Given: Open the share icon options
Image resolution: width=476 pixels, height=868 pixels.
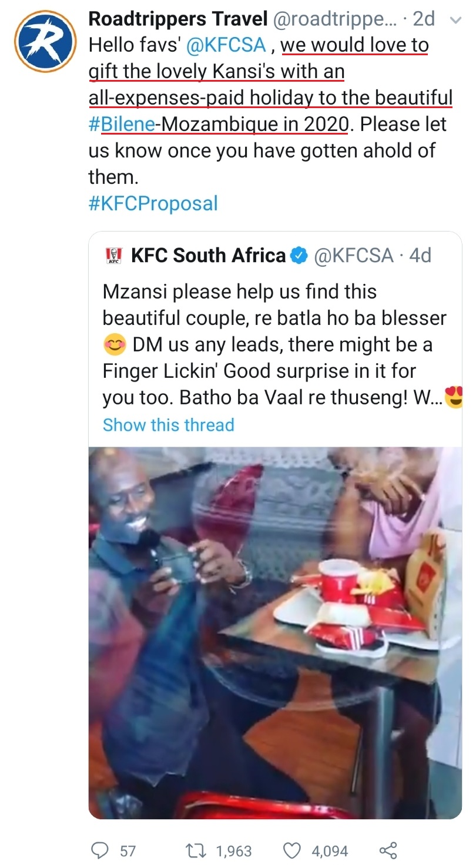Looking at the screenshot, I should [x=388, y=850].
